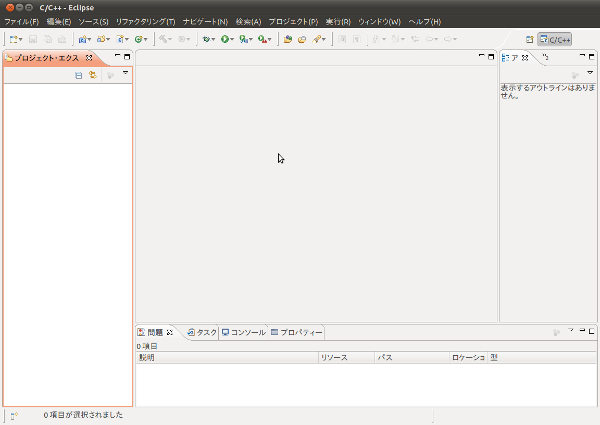Open the ウィンドウ(W) menu

coord(379,22)
